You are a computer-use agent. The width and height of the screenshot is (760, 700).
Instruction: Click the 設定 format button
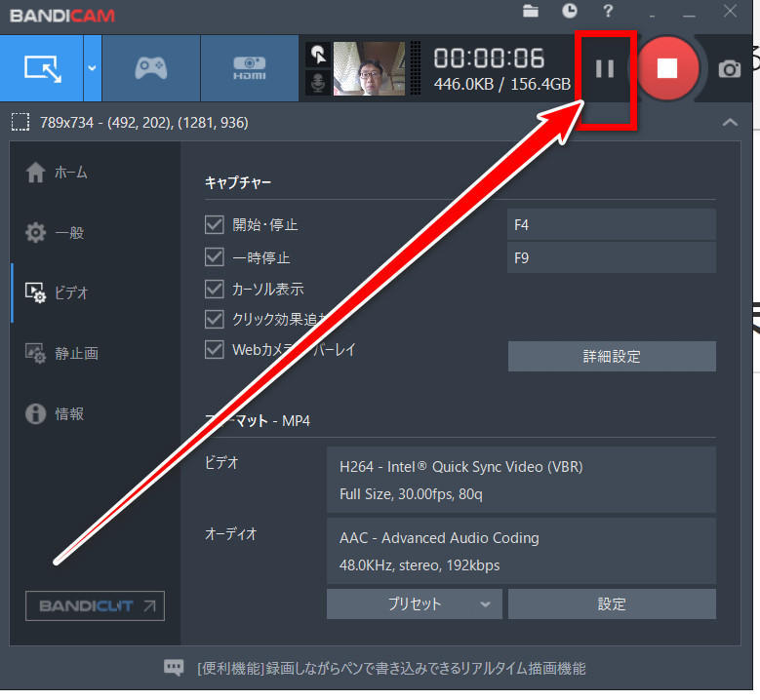(x=612, y=604)
